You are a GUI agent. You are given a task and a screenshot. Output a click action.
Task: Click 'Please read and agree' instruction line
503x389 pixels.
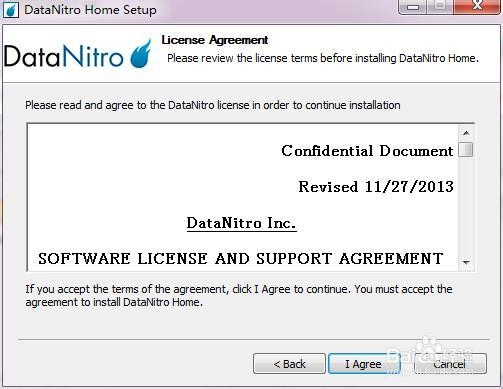213,105
